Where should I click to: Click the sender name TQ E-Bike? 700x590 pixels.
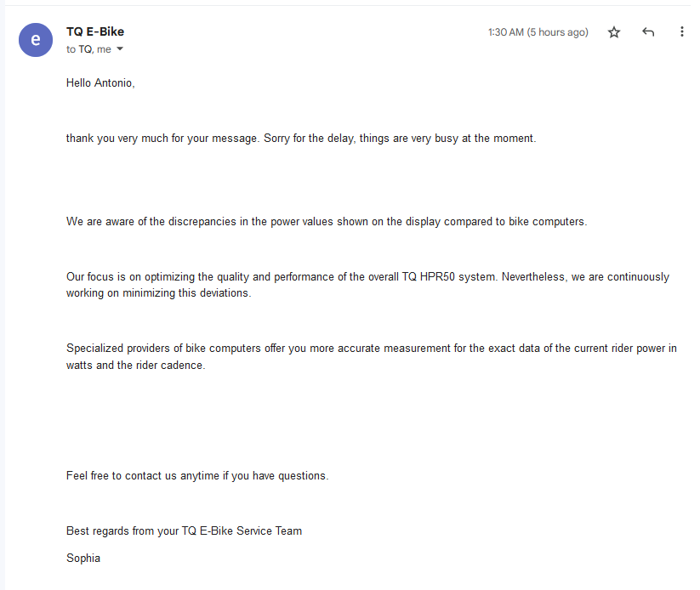(x=95, y=31)
